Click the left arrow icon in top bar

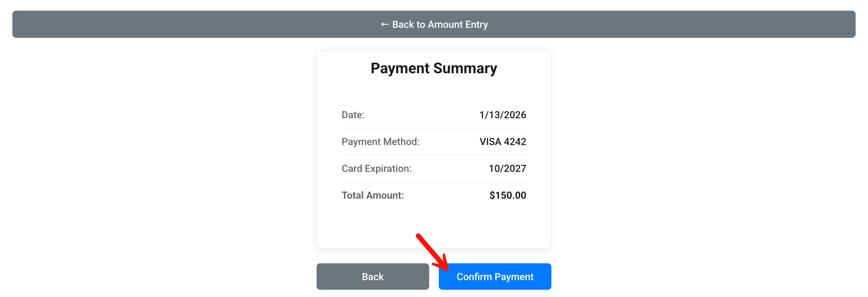385,24
